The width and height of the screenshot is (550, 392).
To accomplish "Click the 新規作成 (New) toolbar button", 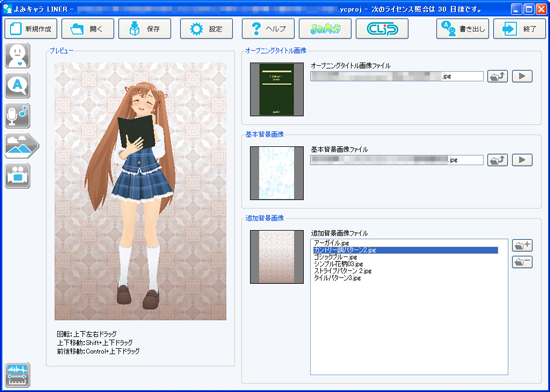I will (31, 29).
